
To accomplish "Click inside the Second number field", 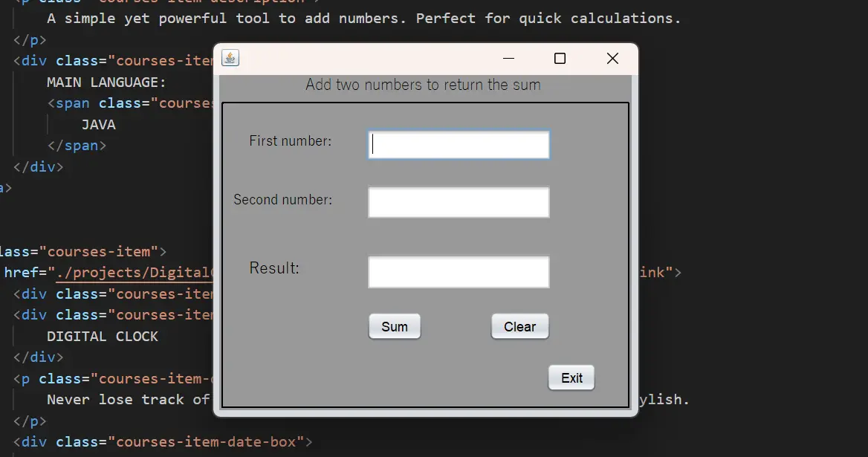I will tap(458, 201).
